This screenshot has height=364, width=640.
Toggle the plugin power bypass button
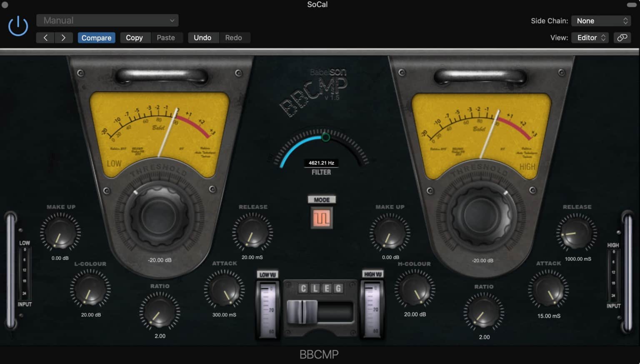coord(18,26)
